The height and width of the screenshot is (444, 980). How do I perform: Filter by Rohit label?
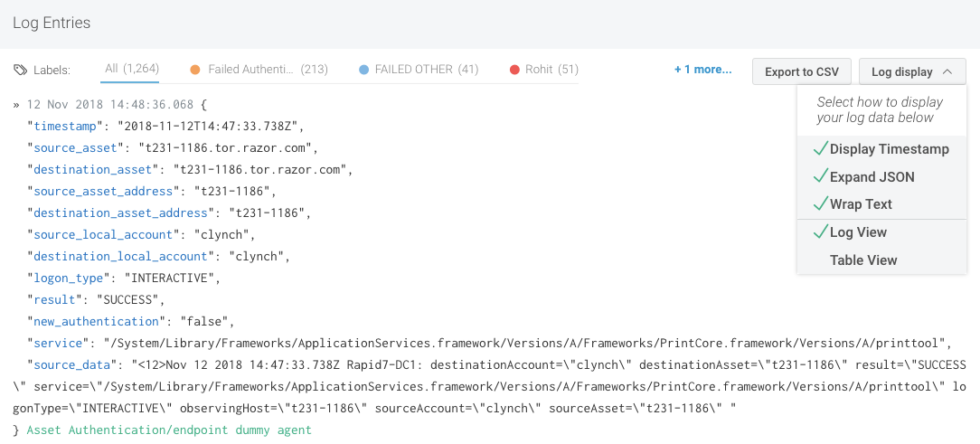coord(551,70)
